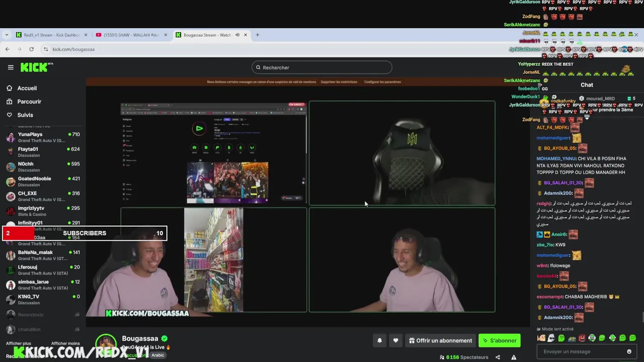
Task: Open the simbaa_larue channel
Action: tap(42, 285)
